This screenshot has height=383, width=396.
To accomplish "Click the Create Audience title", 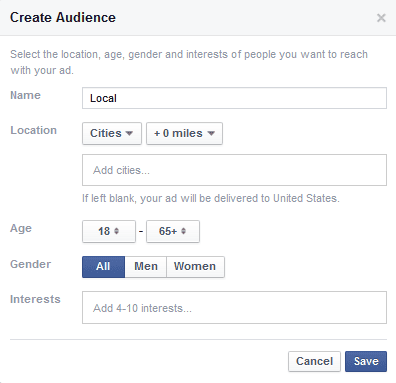I will [63, 18].
